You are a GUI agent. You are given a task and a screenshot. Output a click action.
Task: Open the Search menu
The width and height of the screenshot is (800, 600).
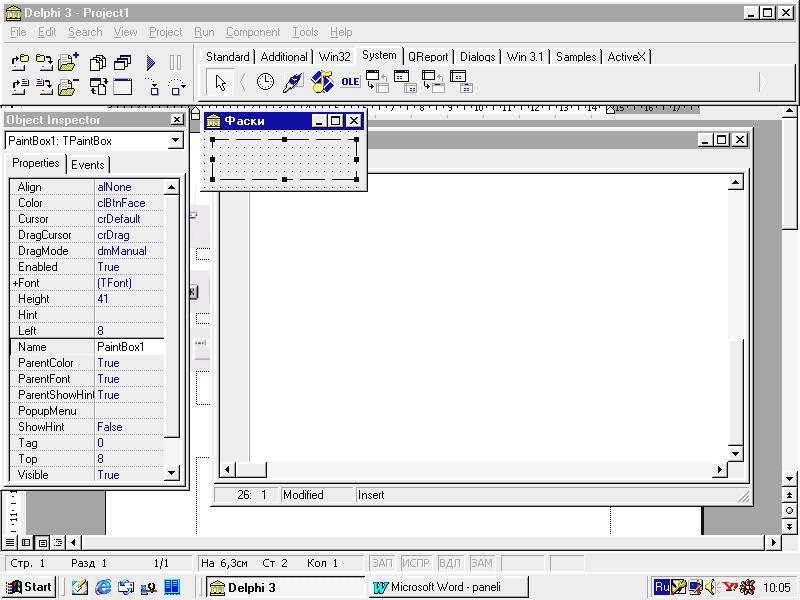(x=85, y=32)
